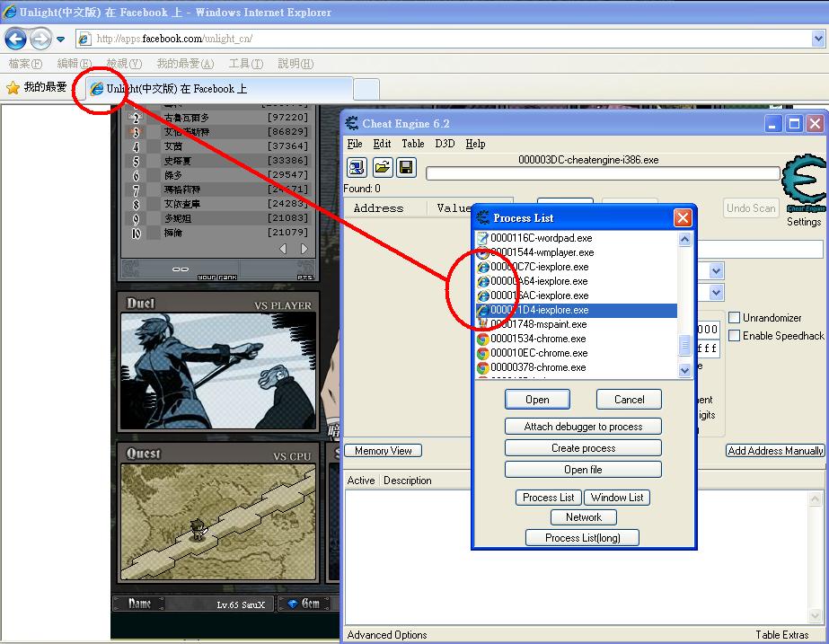Open IE 工具(T) menu
Viewport: 829px width, 644px height.
246,64
